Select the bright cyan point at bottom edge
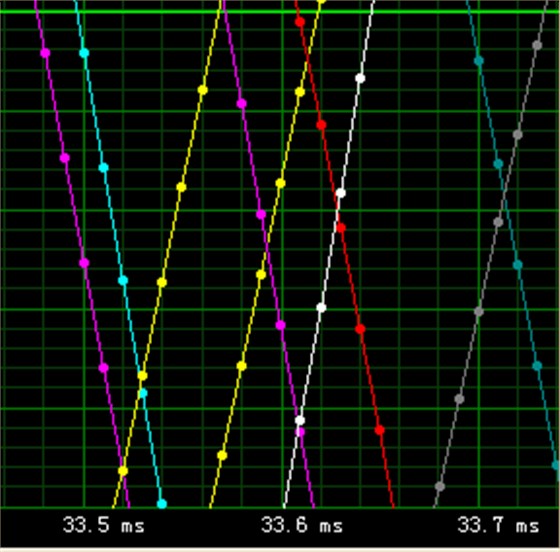 point(162,504)
